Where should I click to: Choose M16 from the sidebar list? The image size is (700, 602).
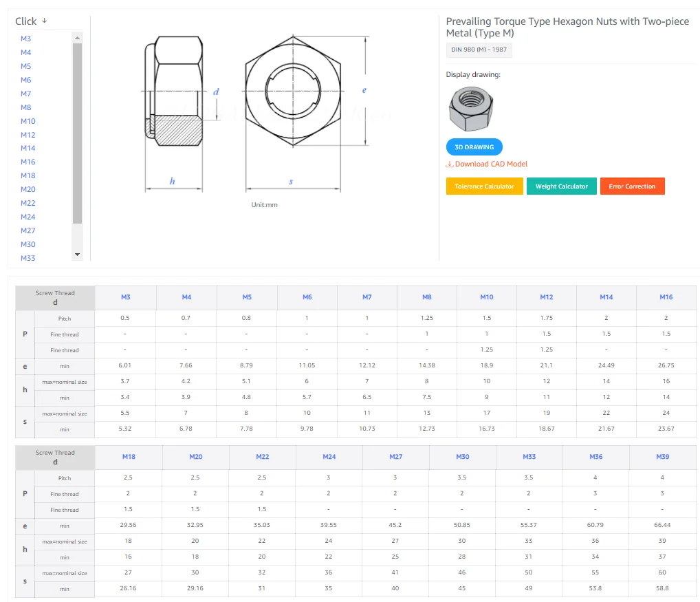(x=28, y=162)
